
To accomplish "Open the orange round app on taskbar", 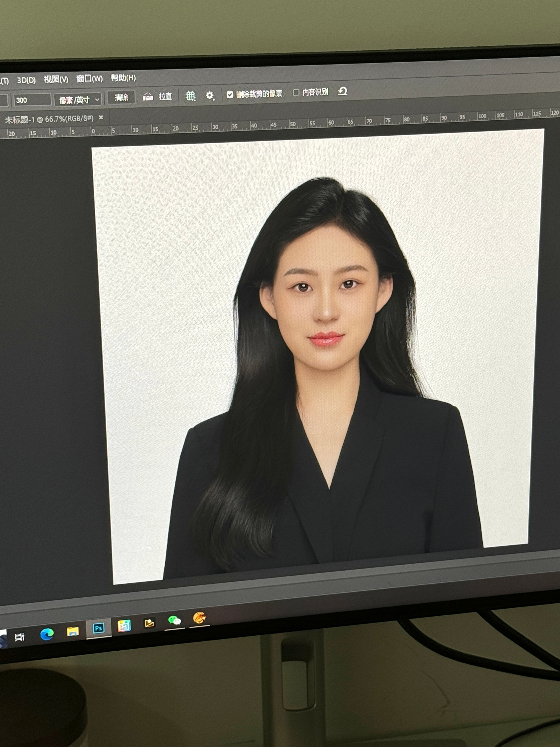I will pyautogui.click(x=199, y=618).
